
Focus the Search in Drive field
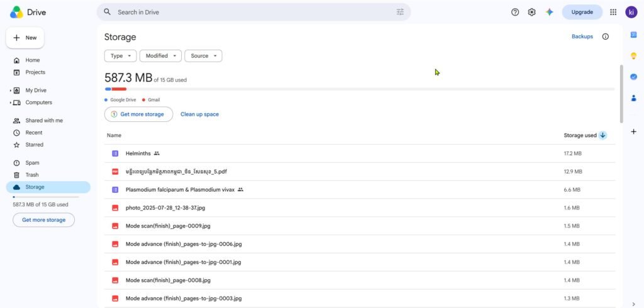[255, 12]
